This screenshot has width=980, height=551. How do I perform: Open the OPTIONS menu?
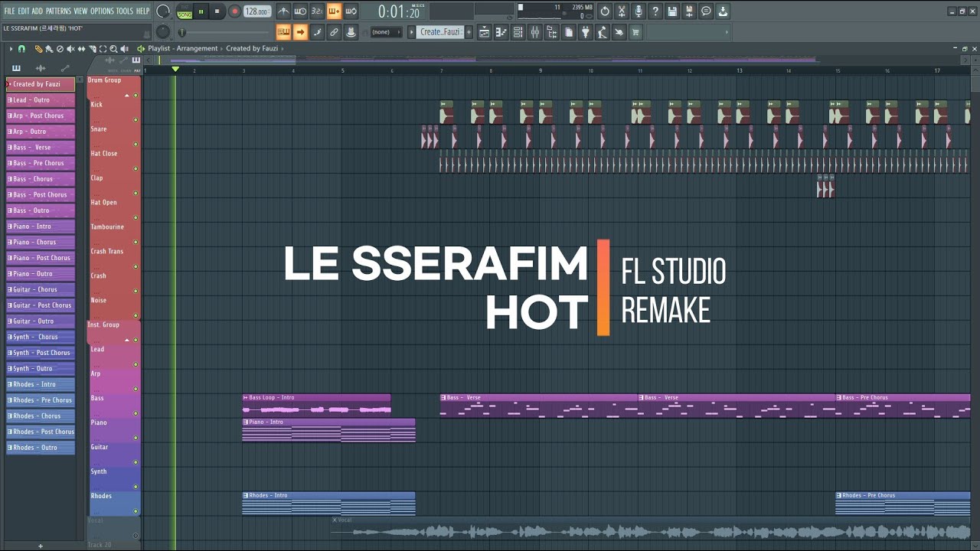point(101,11)
